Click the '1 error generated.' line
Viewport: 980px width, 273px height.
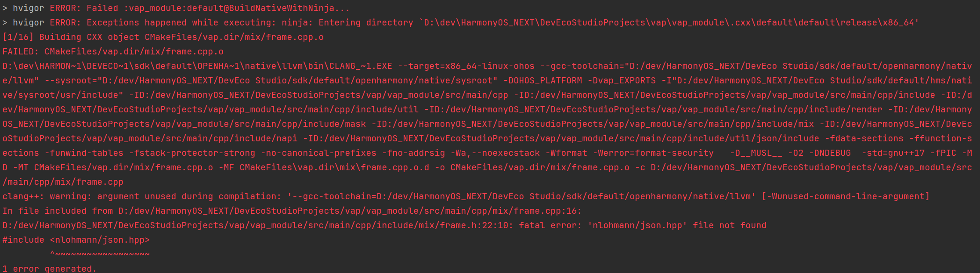(x=50, y=268)
